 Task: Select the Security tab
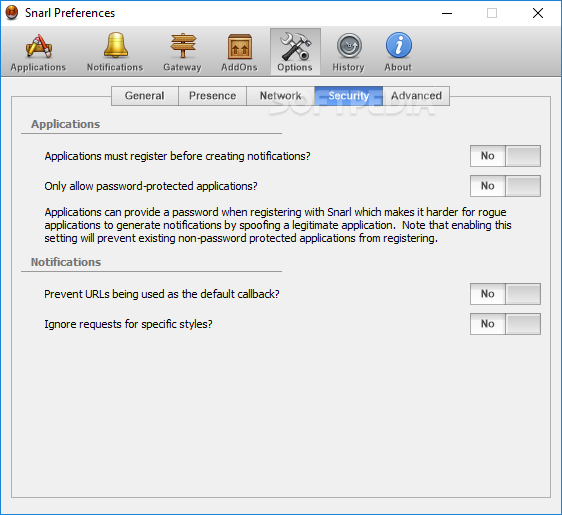tap(349, 96)
